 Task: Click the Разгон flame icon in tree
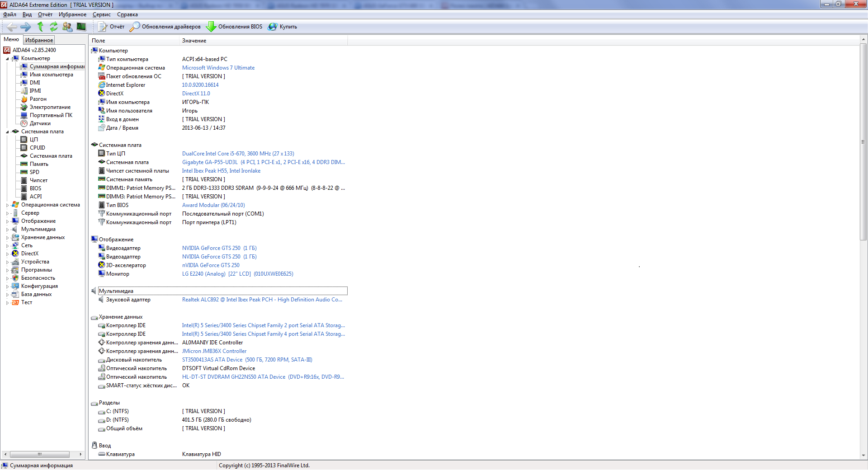click(24, 99)
